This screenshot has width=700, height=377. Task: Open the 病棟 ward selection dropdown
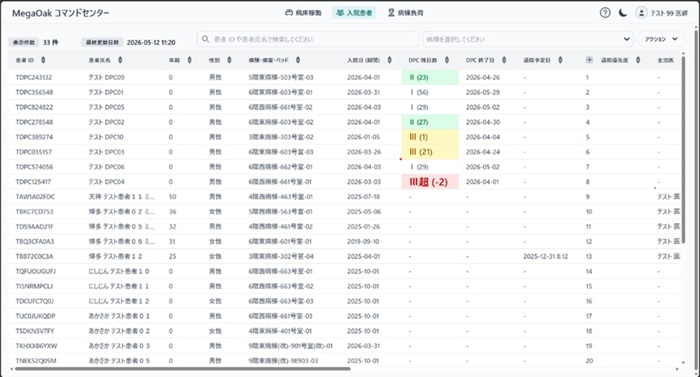click(x=528, y=39)
